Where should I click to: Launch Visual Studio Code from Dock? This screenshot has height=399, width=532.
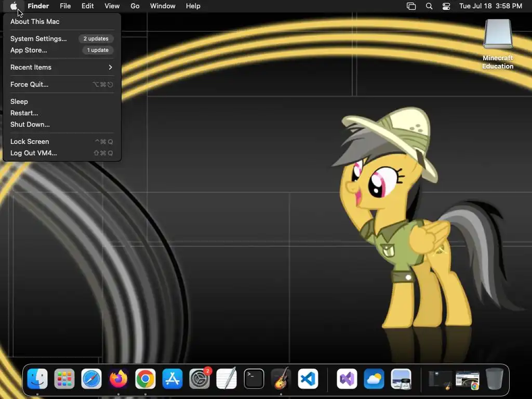tap(308, 379)
